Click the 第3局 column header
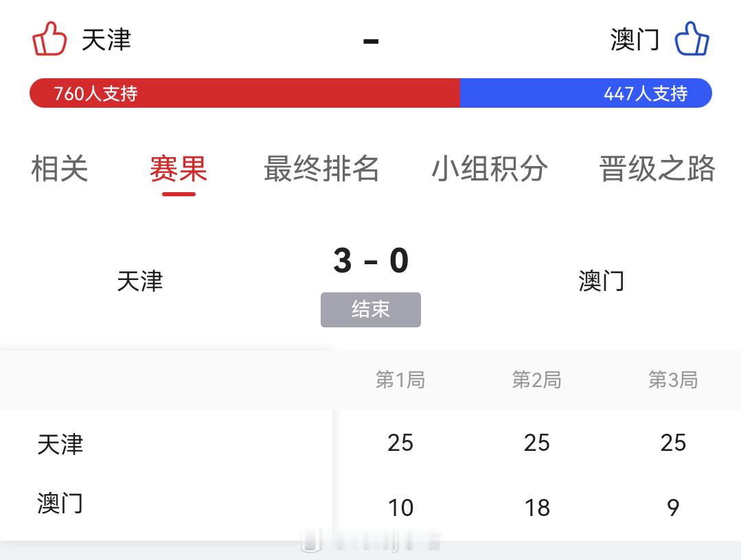 point(674,380)
